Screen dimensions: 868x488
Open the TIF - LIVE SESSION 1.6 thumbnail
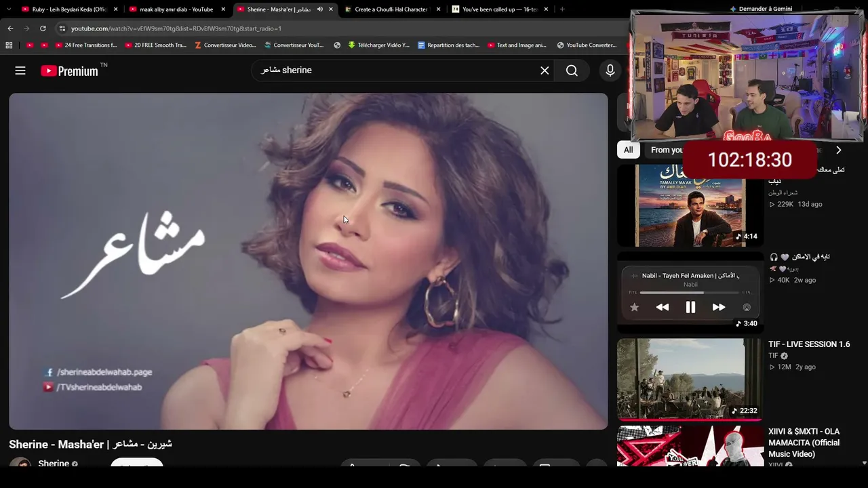[690, 380]
